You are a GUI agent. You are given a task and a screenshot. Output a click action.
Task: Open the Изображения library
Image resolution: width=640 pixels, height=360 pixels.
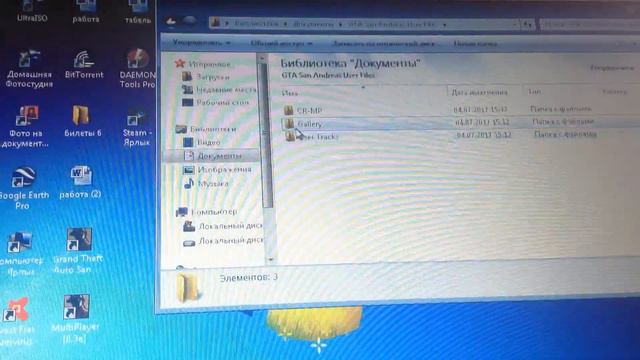tap(217, 169)
